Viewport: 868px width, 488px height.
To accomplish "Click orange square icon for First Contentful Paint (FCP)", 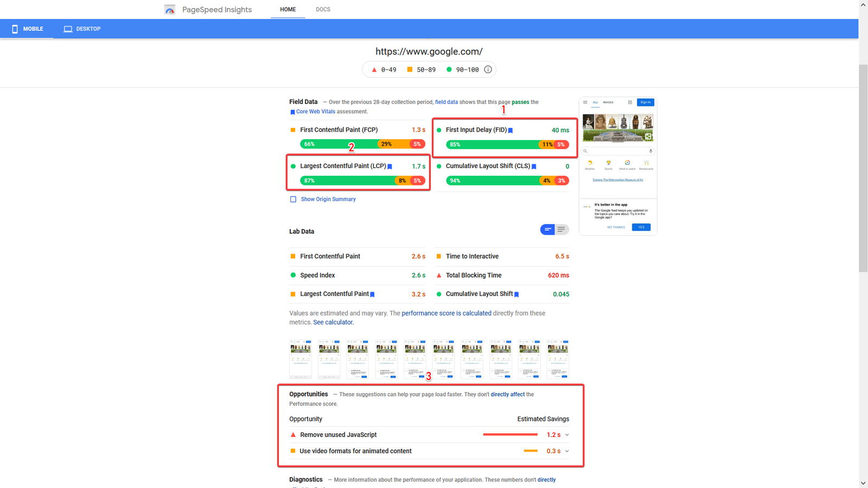I will (293, 130).
